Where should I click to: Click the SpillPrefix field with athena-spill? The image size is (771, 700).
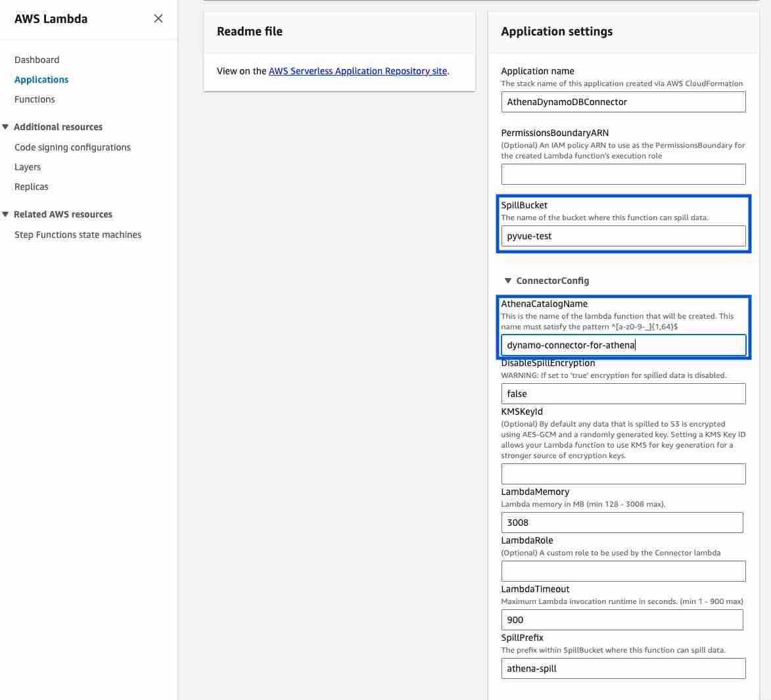click(x=623, y=668)
